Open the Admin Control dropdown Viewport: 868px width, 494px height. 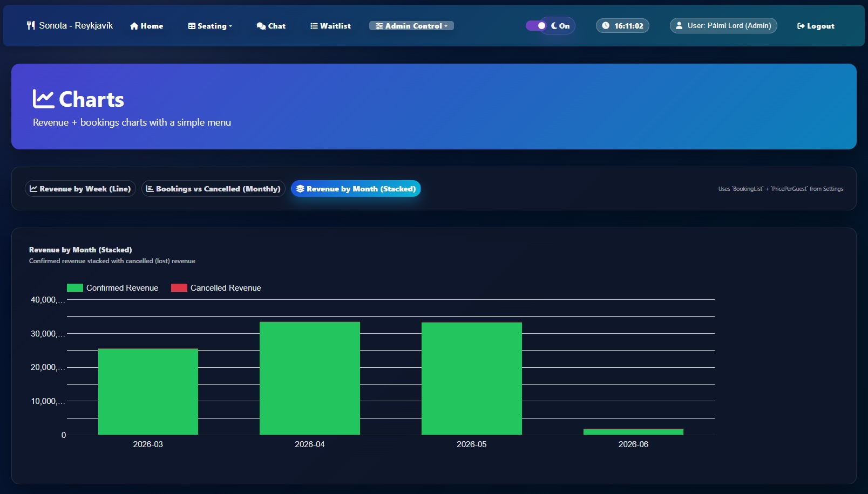(411, 26)
